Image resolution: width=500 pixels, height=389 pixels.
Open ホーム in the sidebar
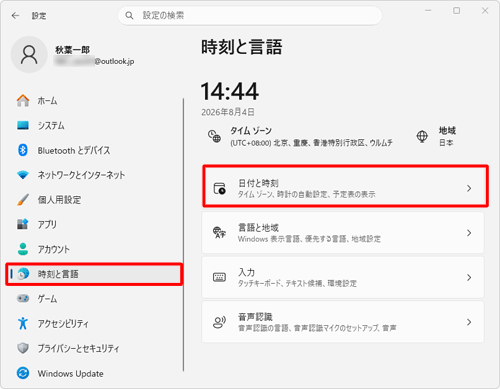click(x=94, y=100)
